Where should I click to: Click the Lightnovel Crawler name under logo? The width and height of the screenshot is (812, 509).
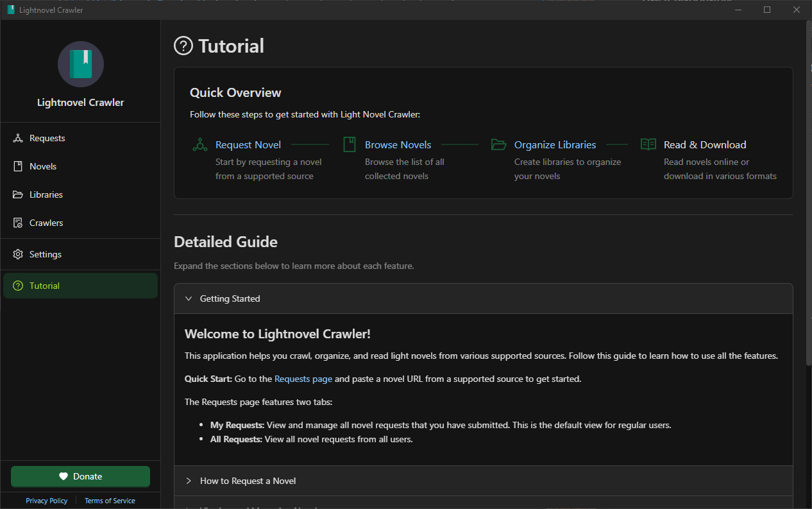point(81,103)
